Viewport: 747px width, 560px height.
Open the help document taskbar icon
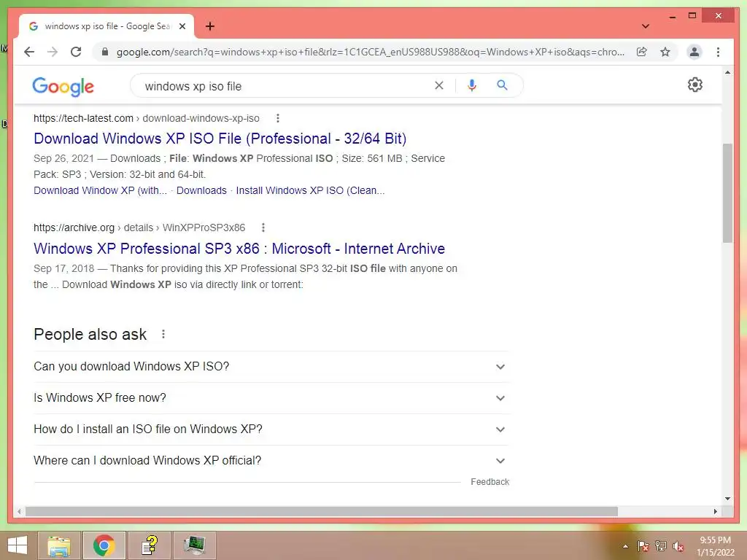(x=150, y=545)
